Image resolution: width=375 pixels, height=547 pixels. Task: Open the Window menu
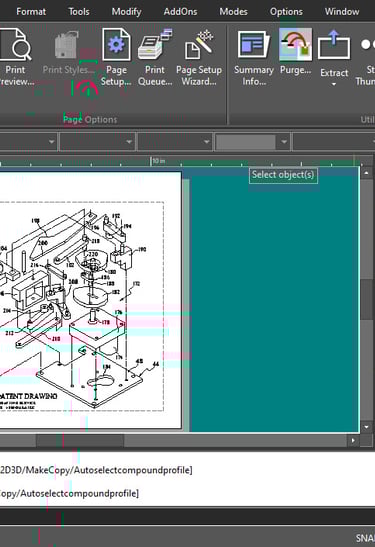click(342, 12)
